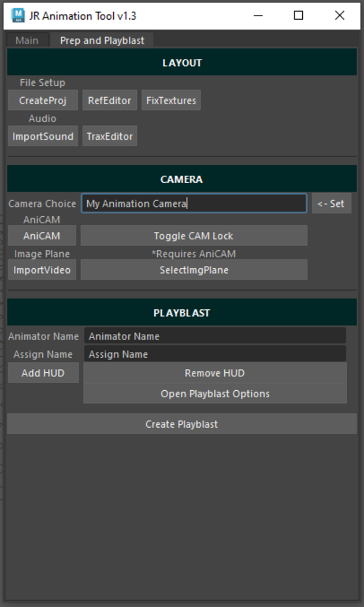
Task: Click the Create Playblast button
Action: tap(181, 424)
